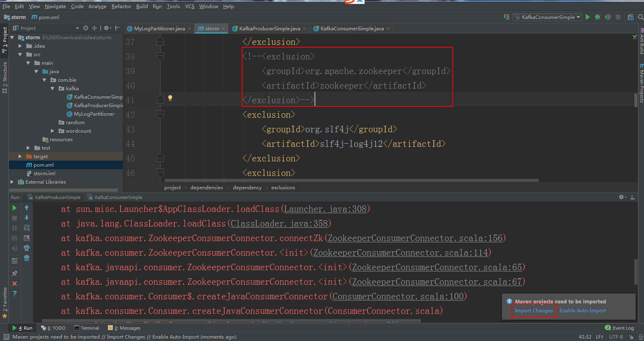
Task: Clear all console output with trash icon
Action: tap(27, 258)
